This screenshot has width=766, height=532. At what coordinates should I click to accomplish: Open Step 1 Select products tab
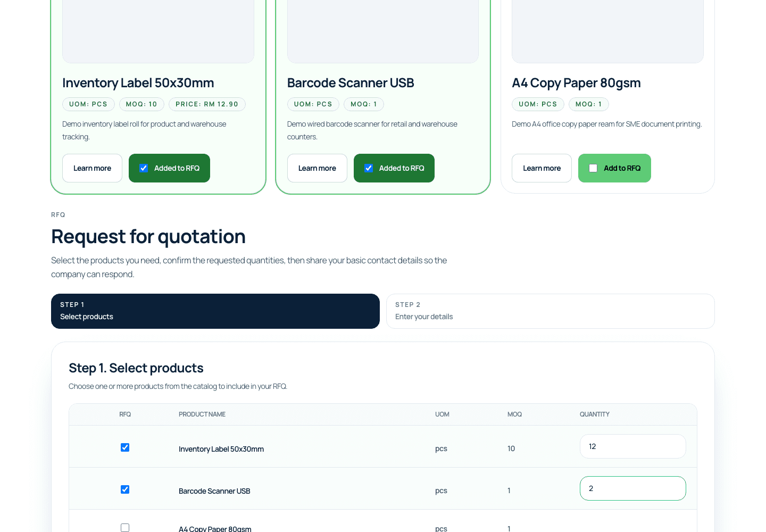[215, 311]
